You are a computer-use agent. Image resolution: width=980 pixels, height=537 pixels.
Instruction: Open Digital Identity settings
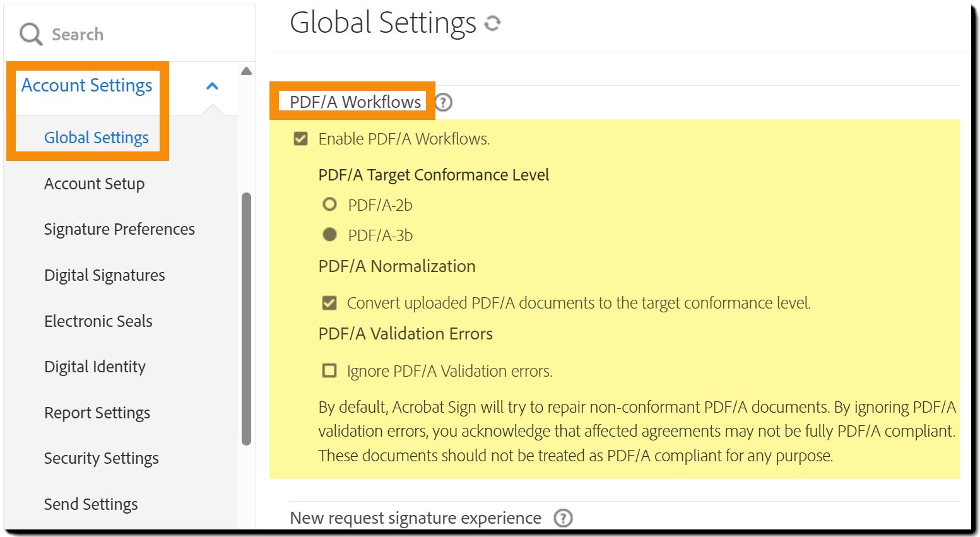coord(95,367)
